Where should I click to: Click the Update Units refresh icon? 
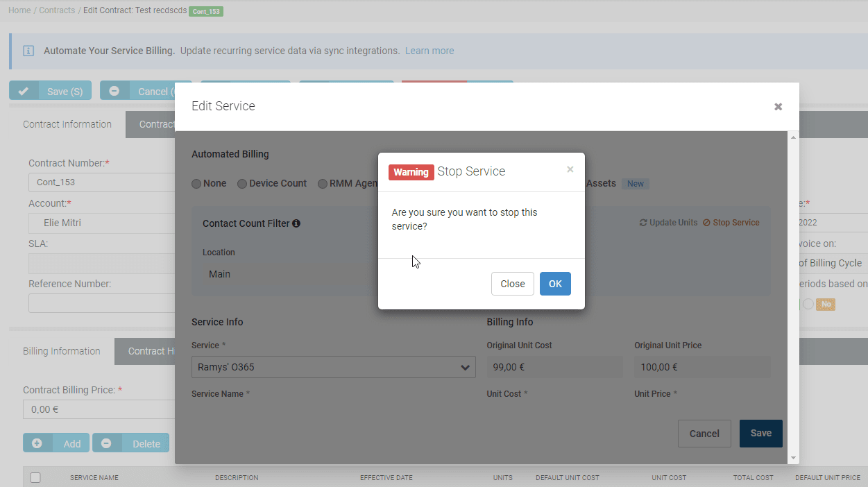[x=643, y=223]
